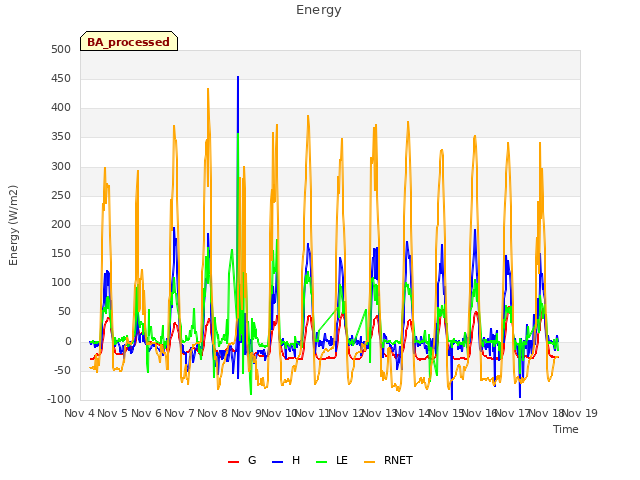The image size is (640, 480).
Task: Click the -100 y-axis tick label
Action: 59,399
